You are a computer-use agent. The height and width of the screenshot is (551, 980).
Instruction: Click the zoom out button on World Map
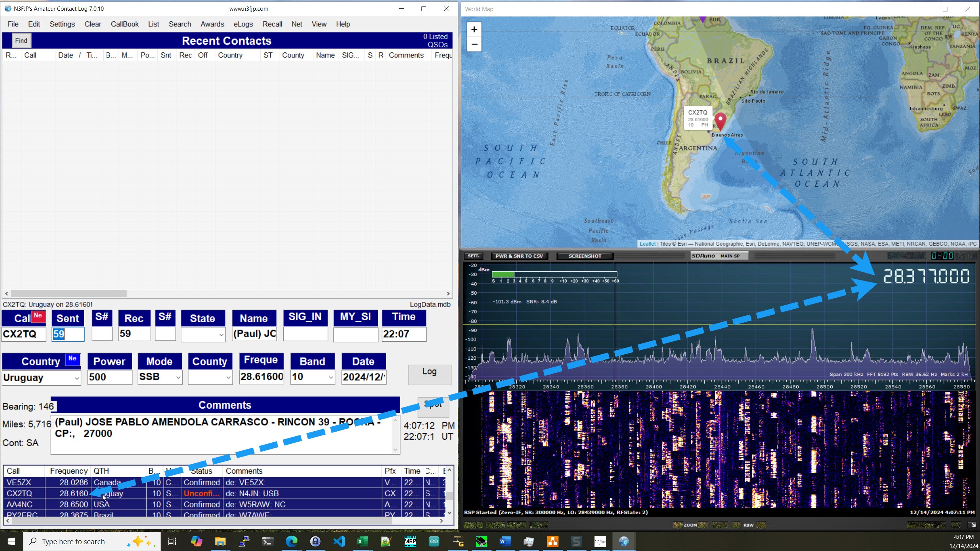(x=475, y=44)
